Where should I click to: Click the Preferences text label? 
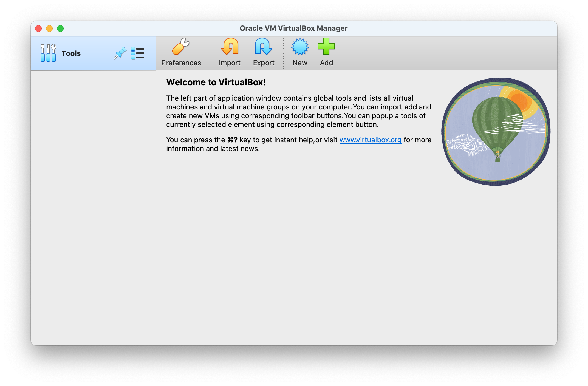click(x=181, y=63)
